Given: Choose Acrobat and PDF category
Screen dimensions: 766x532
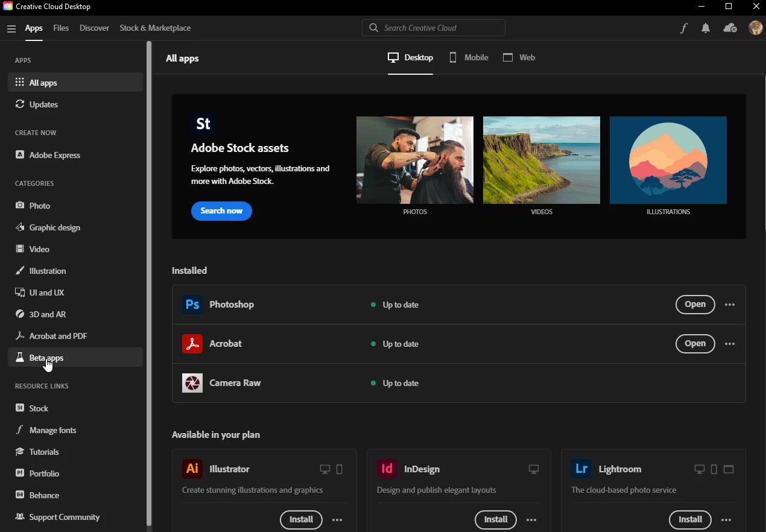Looking at the screenshot, I should point(75,336).
